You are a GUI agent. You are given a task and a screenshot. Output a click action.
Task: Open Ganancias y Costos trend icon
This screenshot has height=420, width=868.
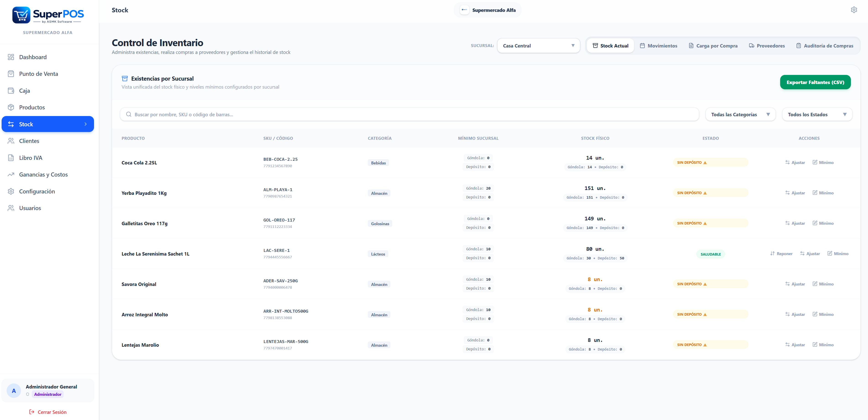(x=11, y=174)
